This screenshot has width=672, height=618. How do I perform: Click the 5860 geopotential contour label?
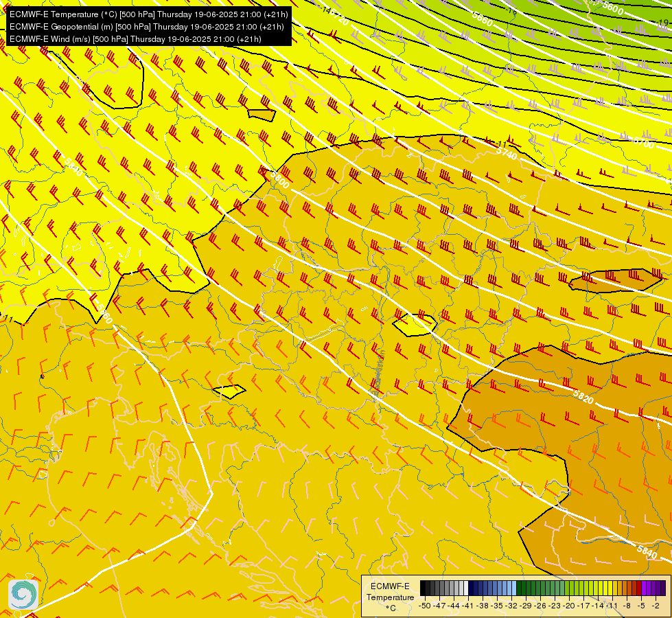coord(103,314)
